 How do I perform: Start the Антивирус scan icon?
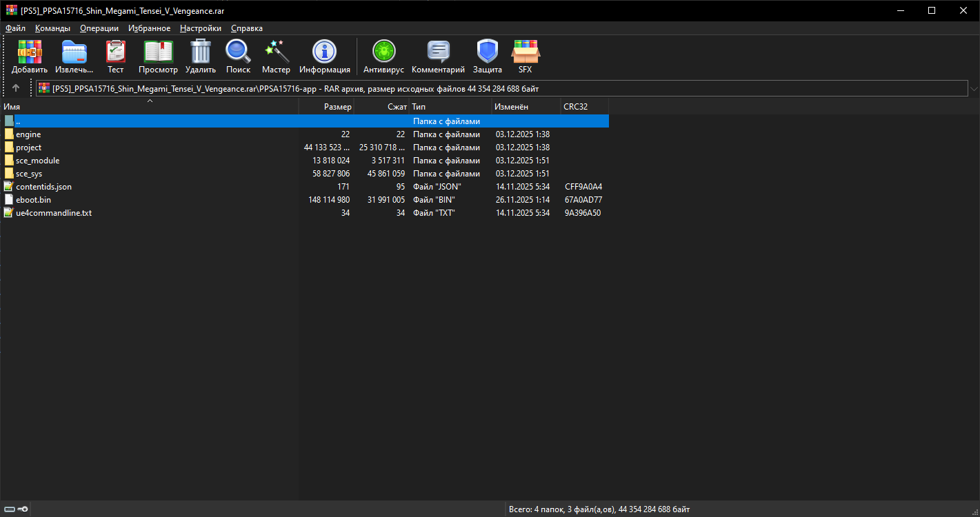(x=383, y=52)
